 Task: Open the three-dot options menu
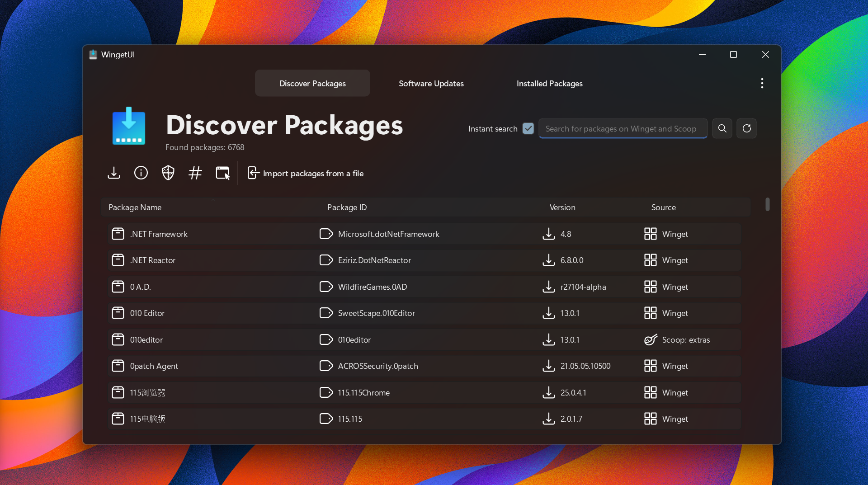762,83
